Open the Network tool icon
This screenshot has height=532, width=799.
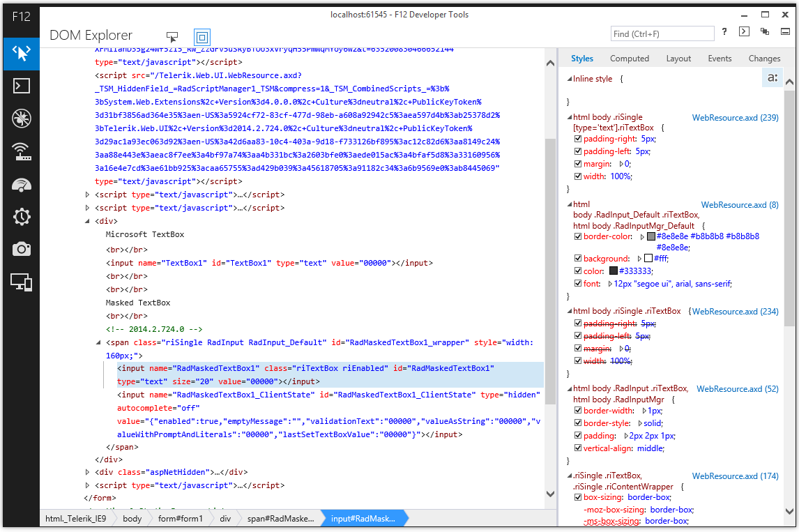(x=21, y=151)
